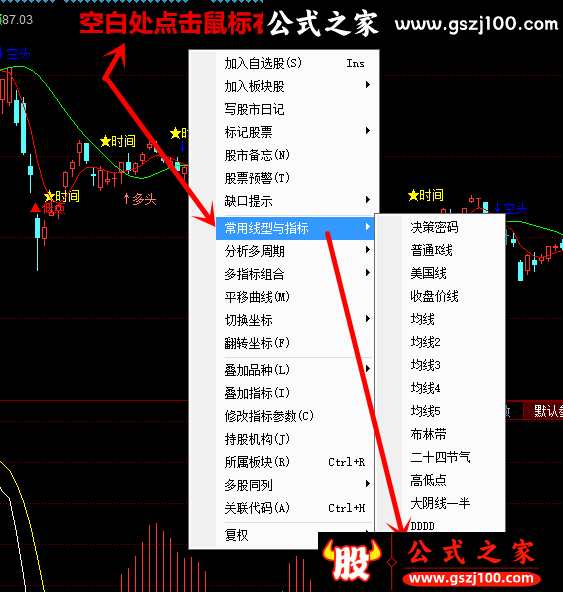563x592 pixels.
Task: Click 常用线型与指标 highlighted menu item
Action: click(x=295, y=228)
